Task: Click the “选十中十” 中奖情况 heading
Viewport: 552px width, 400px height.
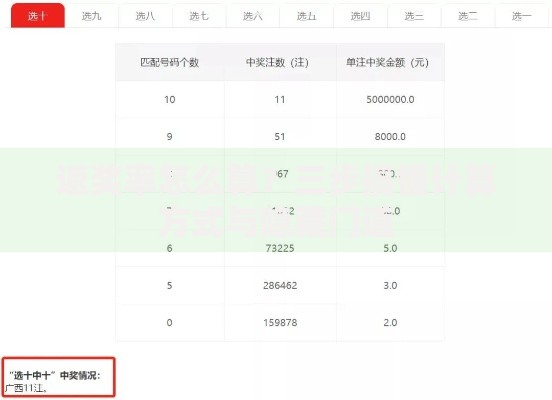Action: coord(55,375)
